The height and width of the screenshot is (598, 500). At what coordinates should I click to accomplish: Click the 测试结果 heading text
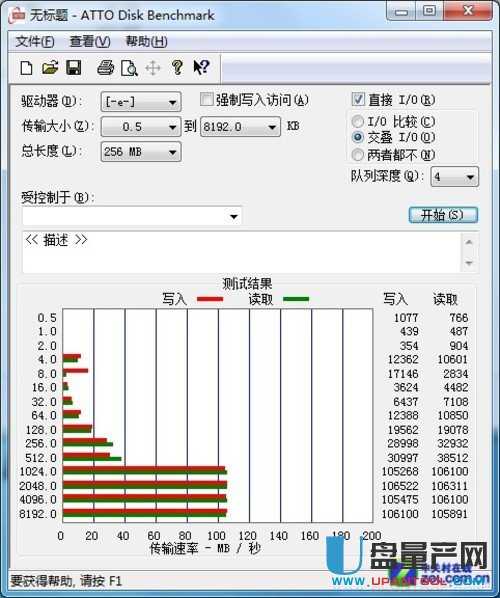pyautogui.click(x=247, y=283)
